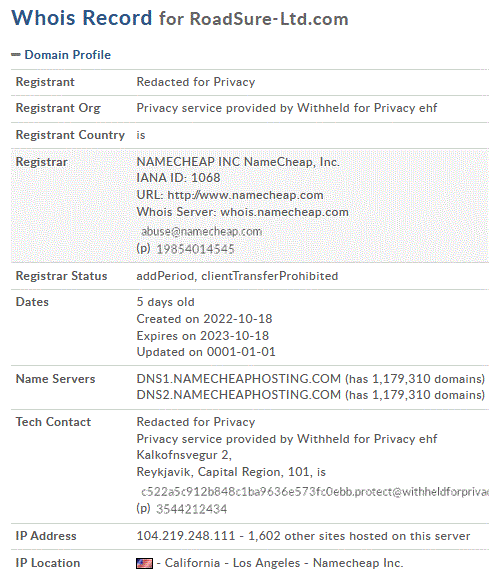
Task: Open DNS2.NAMECHEAPHOSTING.COM name server
Action: (238, 395)
